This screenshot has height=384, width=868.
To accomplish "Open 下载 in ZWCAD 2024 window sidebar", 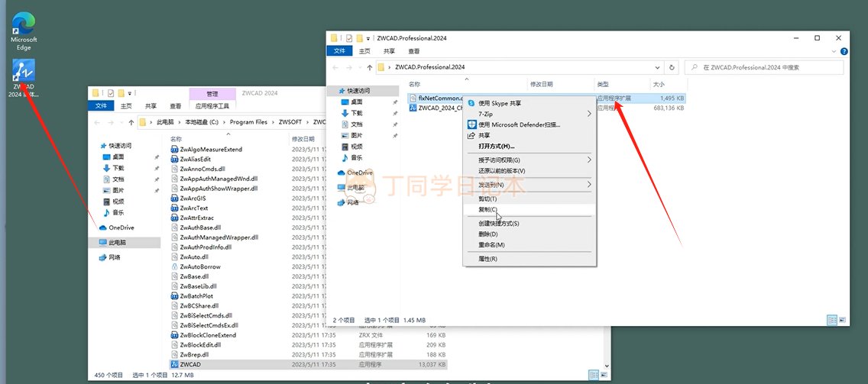I will [114, 168].
